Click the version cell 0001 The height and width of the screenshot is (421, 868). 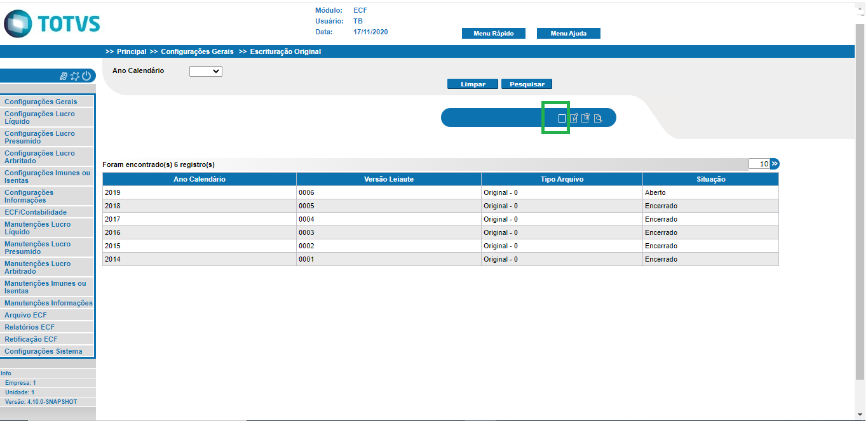(x=389, y=259)
